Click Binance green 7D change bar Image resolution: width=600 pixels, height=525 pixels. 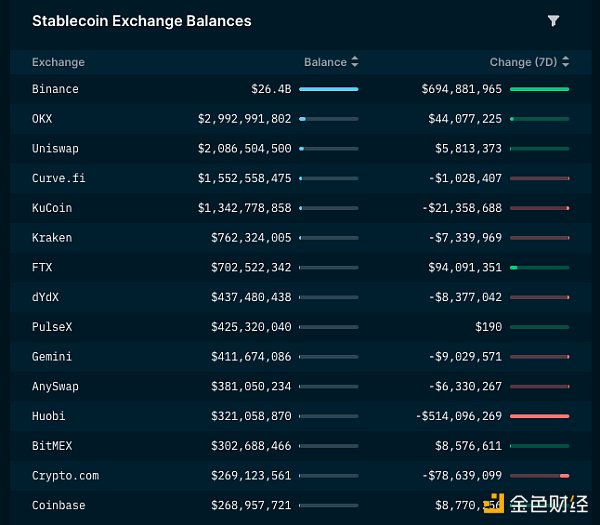point(540,89)
